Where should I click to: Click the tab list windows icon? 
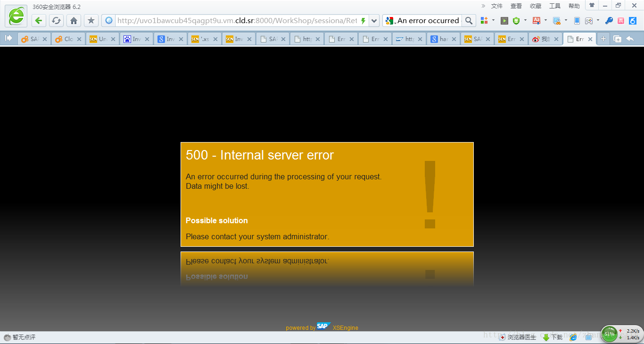617,39
